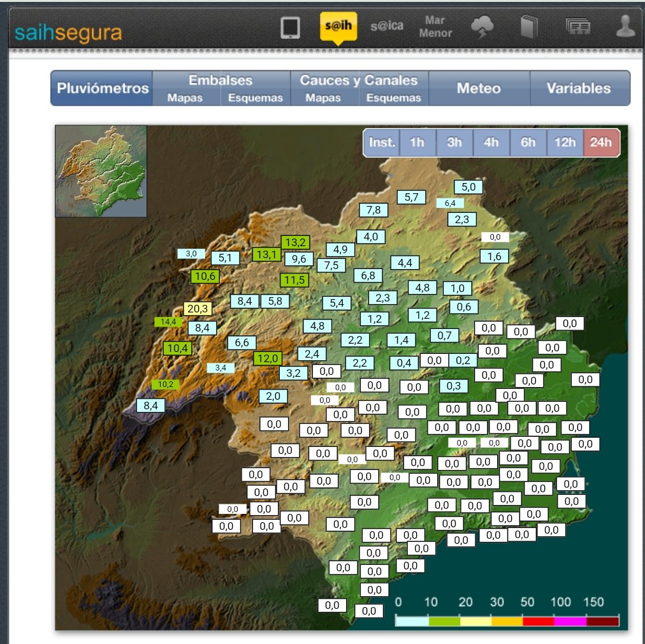Open the news bulletin icon
Viewport: 645px width, 644px height.
coord(578,27)
